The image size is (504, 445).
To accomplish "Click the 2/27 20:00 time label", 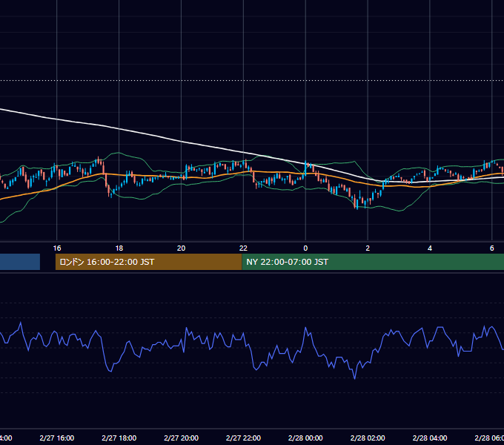I will (182, 438).
